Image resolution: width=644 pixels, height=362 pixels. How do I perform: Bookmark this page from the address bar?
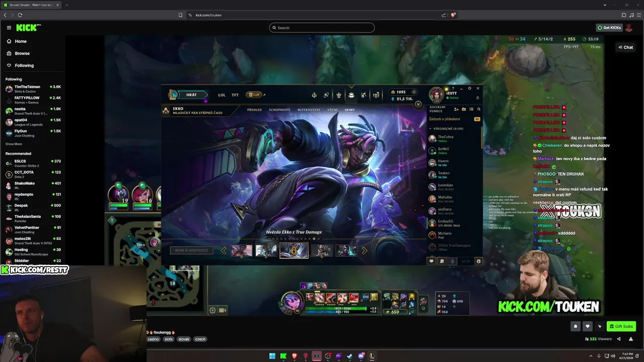point(181,15)
